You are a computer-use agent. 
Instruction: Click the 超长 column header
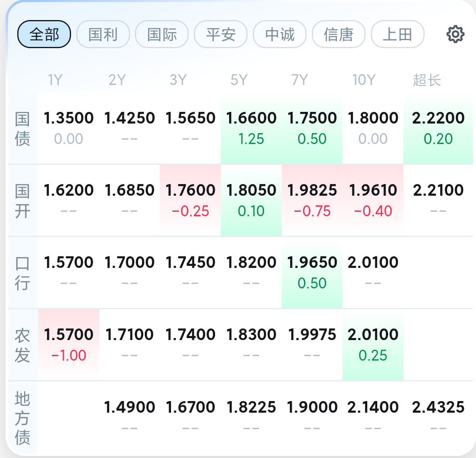click(427, 80)
